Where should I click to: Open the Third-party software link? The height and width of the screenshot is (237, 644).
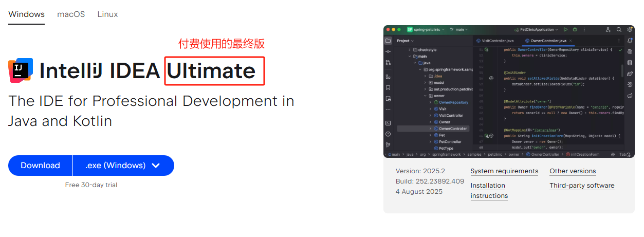pyautogui.click(x=582, y=186)
